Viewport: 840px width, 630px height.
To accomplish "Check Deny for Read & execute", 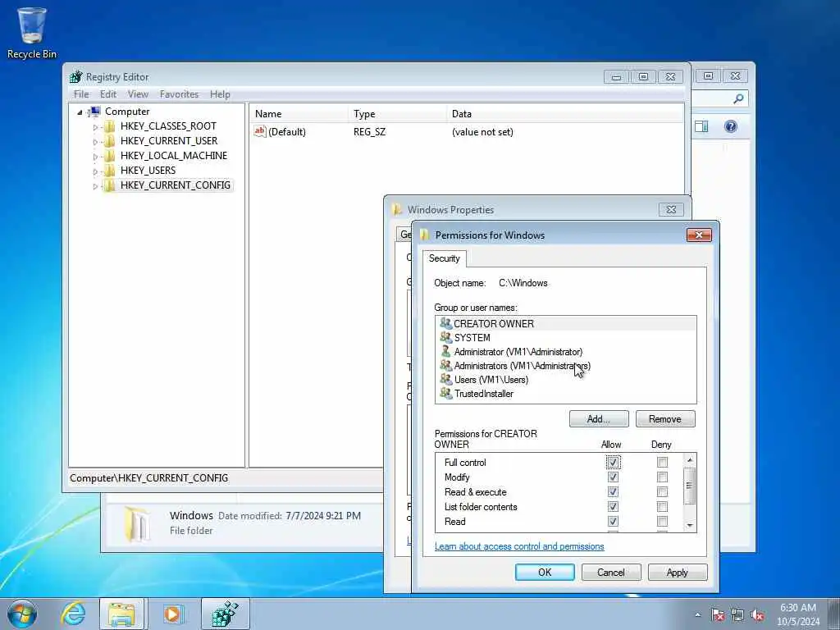I will coord(663,492).
